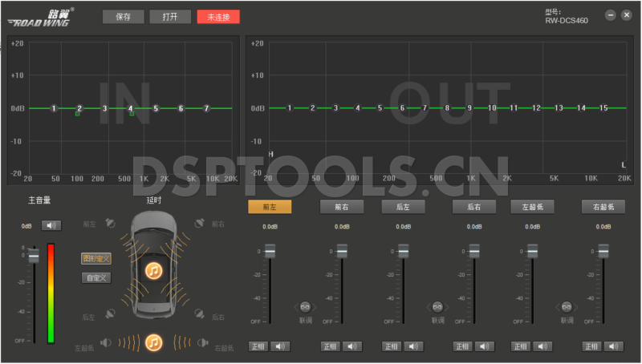Toggle 正相 phase for 前右 channel
Screen dimensions: 642x364
330,346
